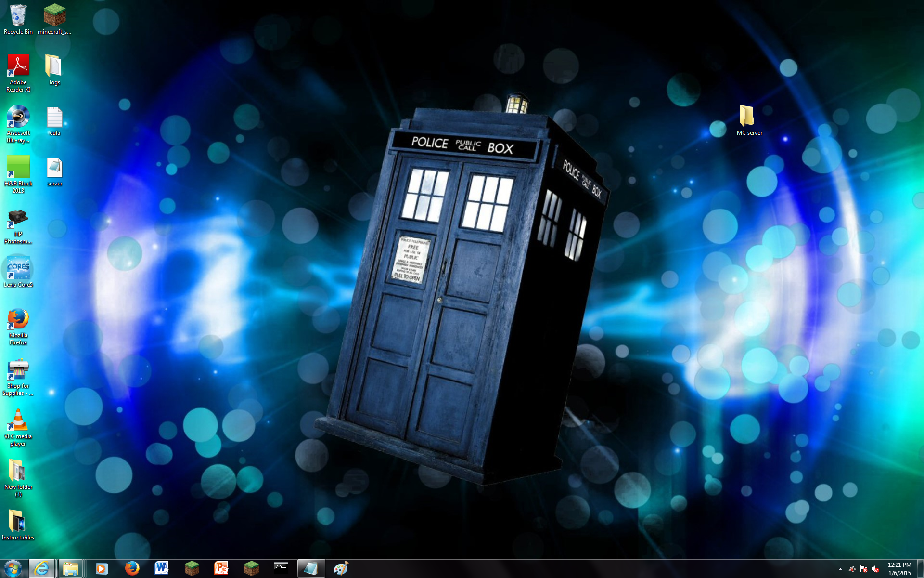Image resolution: width=924 pixels, height=578 pixels.
Task: Select the Aiseesoft Blu-ray shortcut
Action: (x=18, y=124)
